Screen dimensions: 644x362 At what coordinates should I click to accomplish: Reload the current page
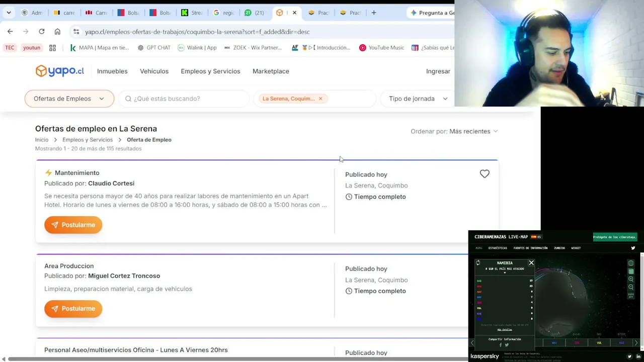[42, 31]
